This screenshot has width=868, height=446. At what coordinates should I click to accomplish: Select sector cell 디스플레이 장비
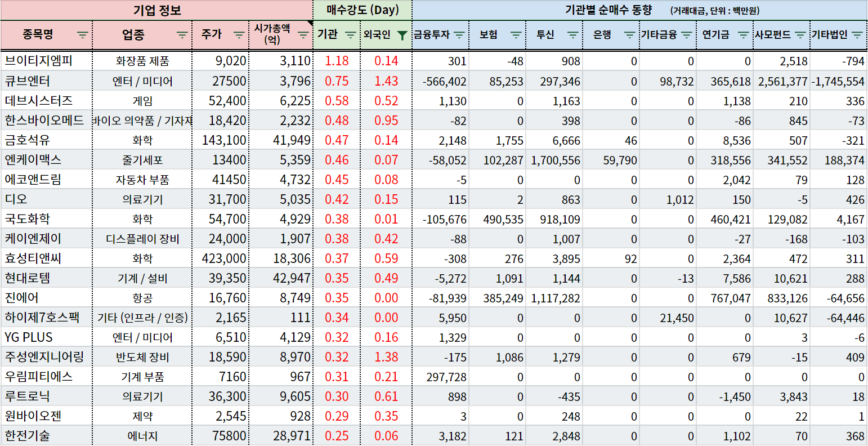coord(142,238)
